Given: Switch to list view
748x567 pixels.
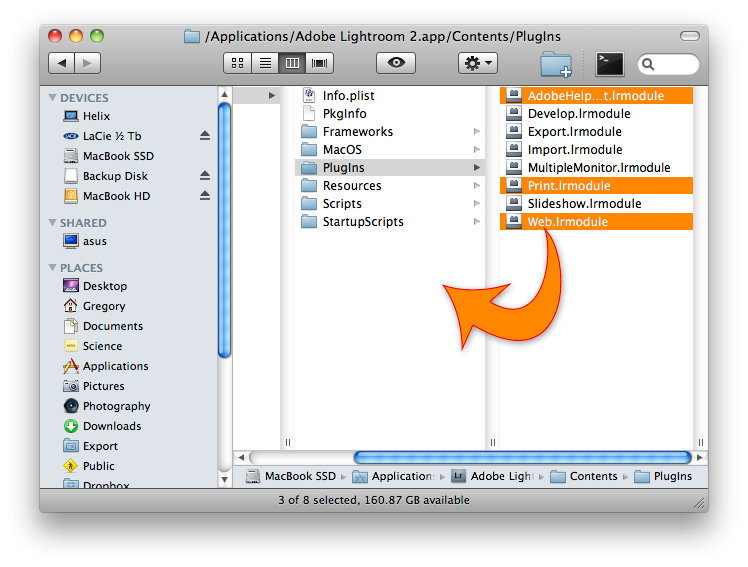Looking at the screenshot, I should pyautogui.click(x=265, y=63).
